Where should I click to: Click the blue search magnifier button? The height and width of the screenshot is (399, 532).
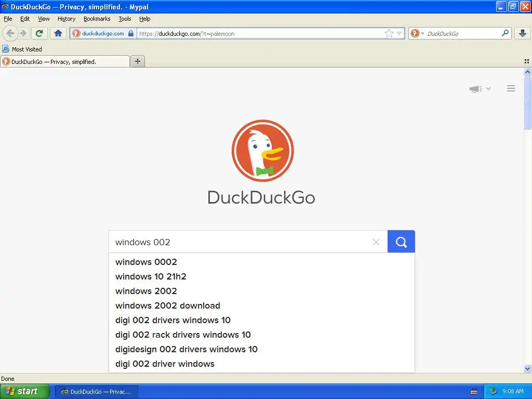[x=401, y=242]
